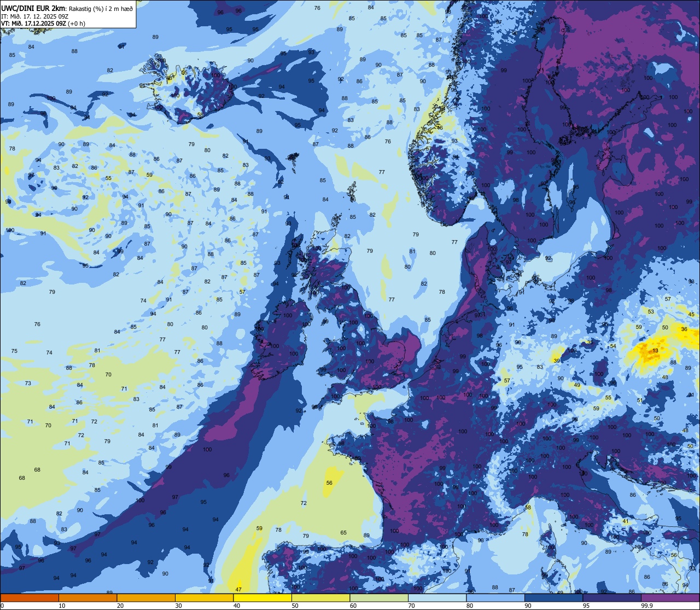Click the legend scale label "99.9"
The width and height of the screenshot is (700, 610).
coord(647,606)
